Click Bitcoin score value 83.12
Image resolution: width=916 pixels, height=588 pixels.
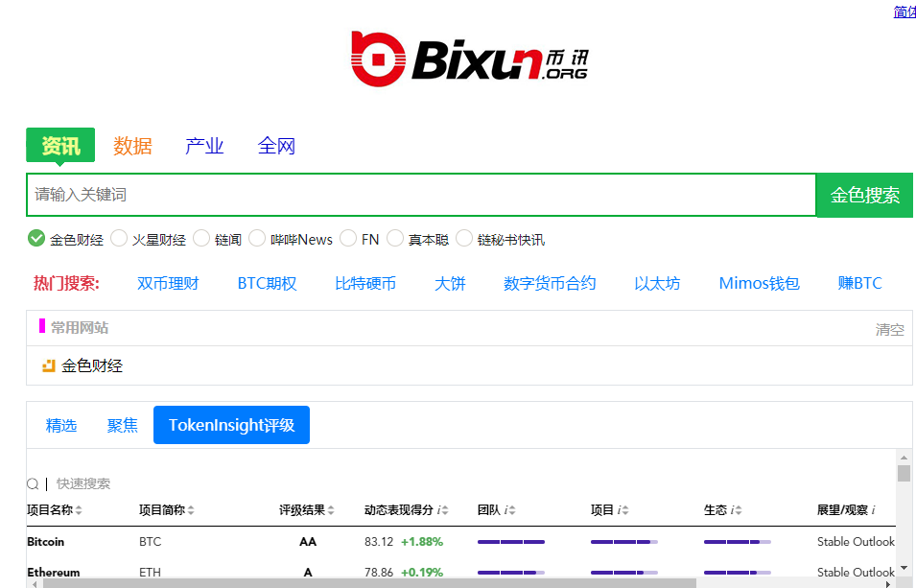379,542
